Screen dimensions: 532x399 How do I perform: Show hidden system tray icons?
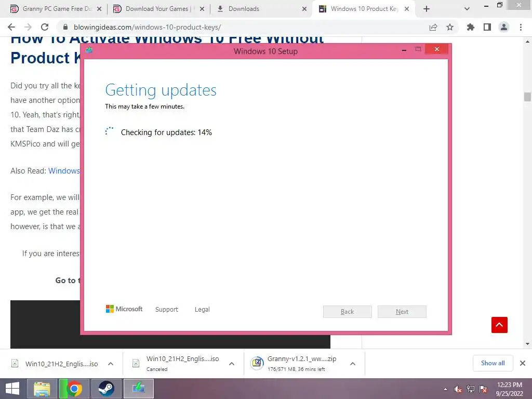click(445, 389)
